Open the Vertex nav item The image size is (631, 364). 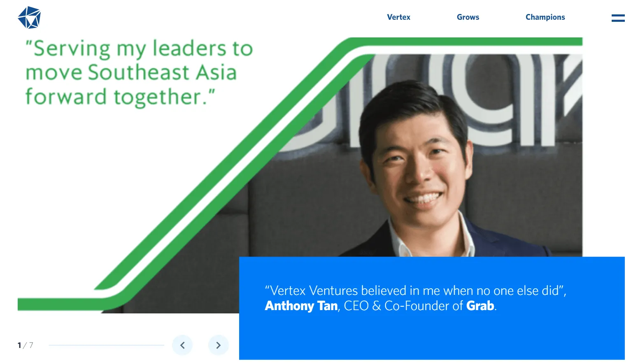coord(398,17)
